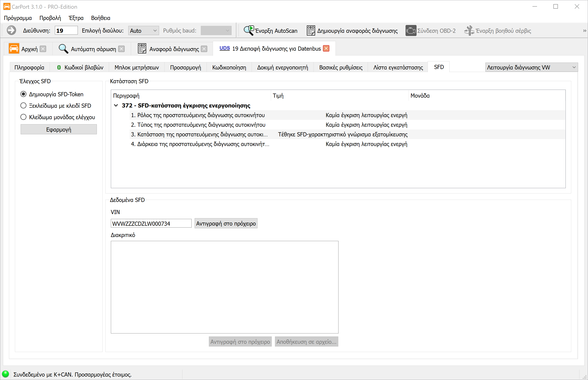Expand the toolbar overflow chevron
Viewport: 588px width, 380px height.
click(584, 31)
